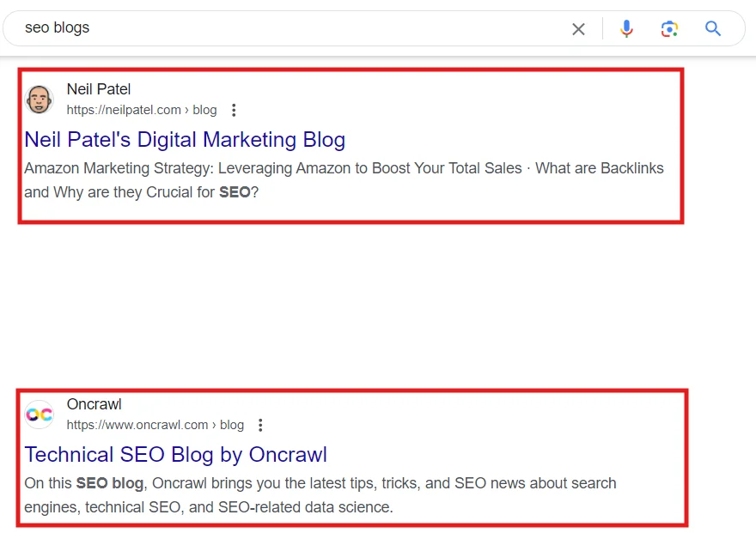The image size is (756, 533).
Task: Submit search with the magnifying glass icon
Action: tap(712, 29)
